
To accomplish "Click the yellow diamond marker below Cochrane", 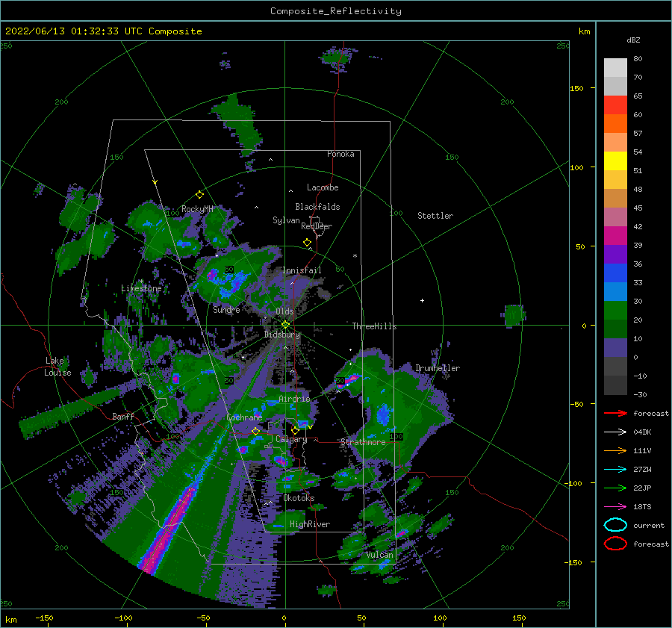I will tap(255, 432).
